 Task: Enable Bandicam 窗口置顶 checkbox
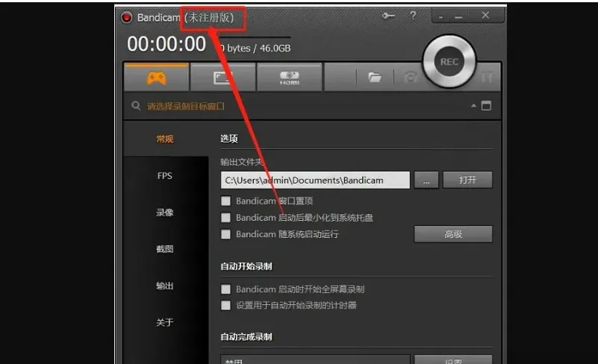click(x=225, y=201)
